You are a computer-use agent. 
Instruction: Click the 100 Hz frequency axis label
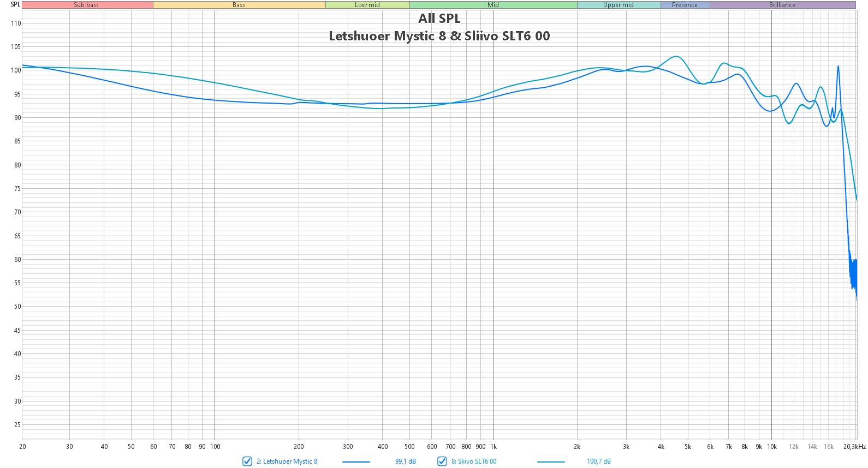coord(215,447)
